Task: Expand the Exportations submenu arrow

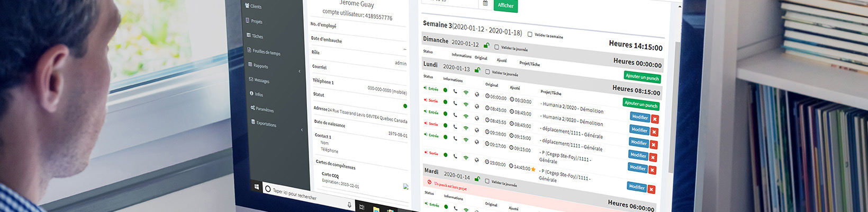Action: click(x=302, y=130)
